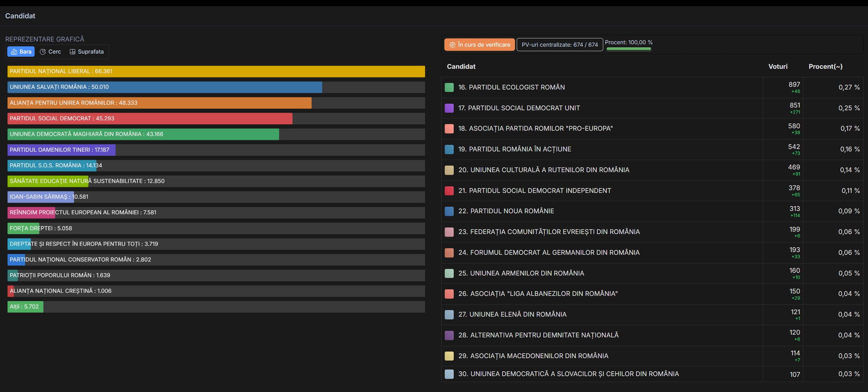Screen dimensions: 868x392
Task: Click green swatch for Partidul Ecologist Român
Action: click(449, 87)
